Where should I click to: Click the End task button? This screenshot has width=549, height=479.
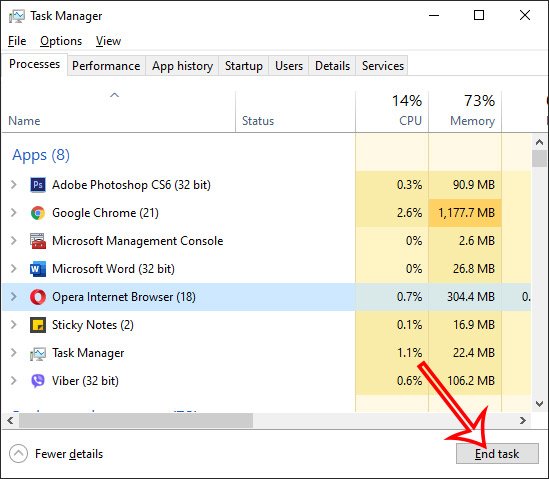(497, 454)
